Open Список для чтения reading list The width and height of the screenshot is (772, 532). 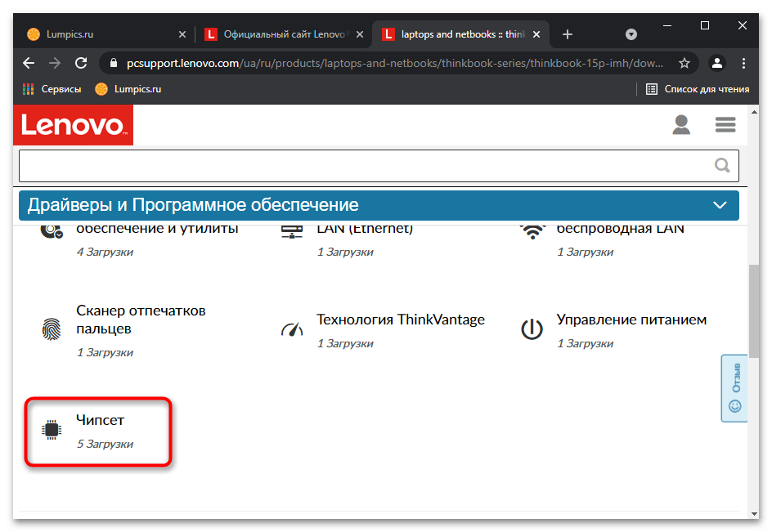(x=697, y=89)
